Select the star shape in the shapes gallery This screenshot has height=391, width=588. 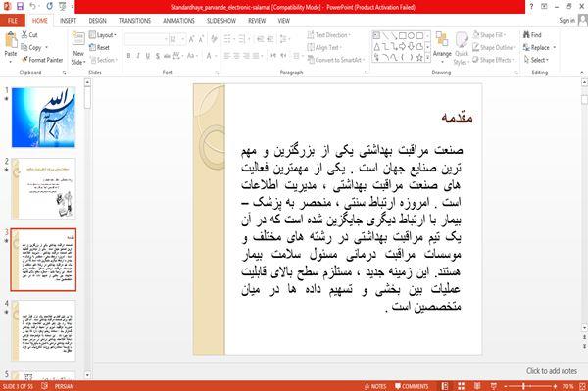[419, 58]
